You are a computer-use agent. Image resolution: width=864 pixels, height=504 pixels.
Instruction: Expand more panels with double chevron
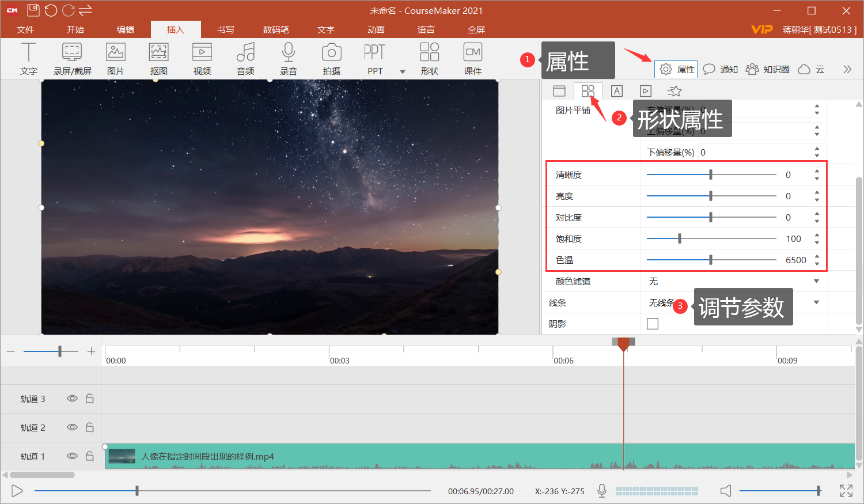click(847, 69)
